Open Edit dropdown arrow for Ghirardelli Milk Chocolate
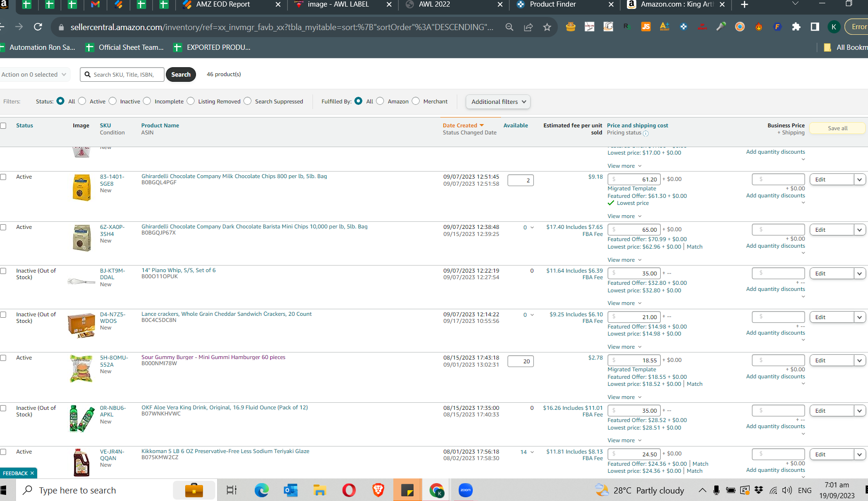868x501 pixels. tap(860, 180)
